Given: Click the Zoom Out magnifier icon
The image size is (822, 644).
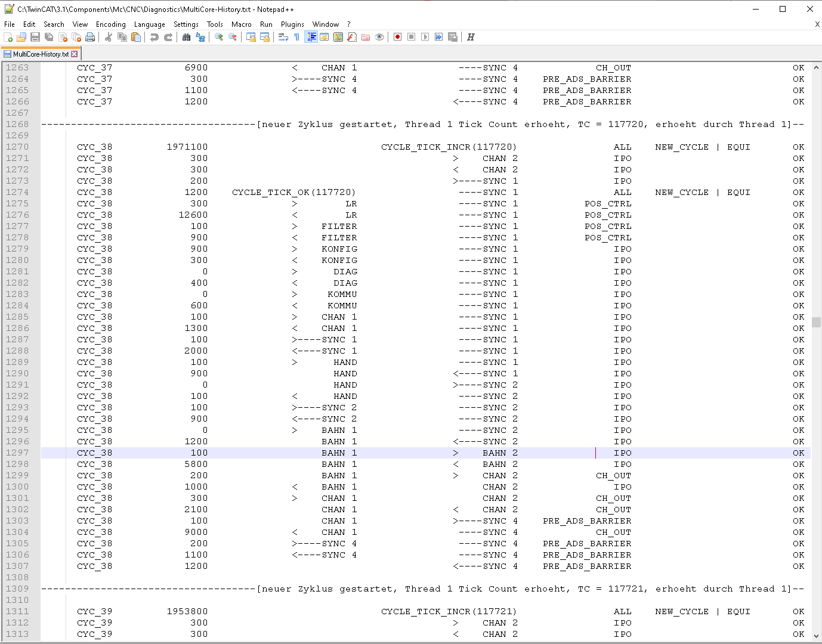Looking at the screenshot, I should 233,37.
